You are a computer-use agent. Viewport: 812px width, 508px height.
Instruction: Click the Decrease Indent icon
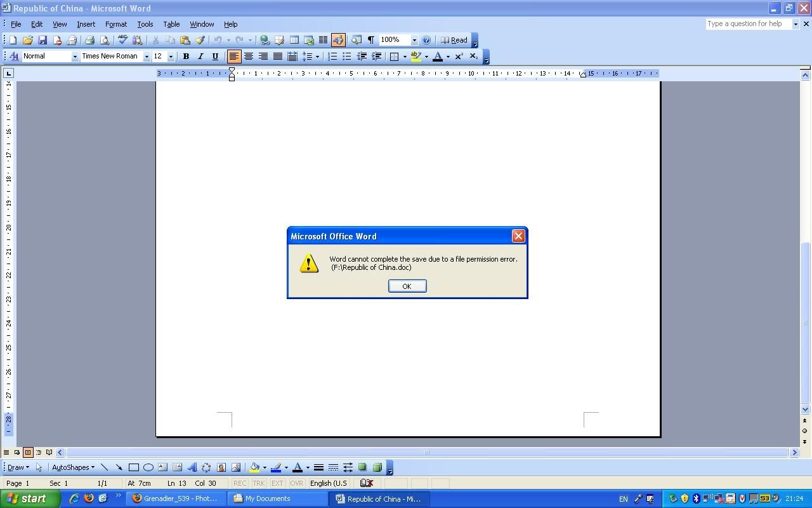(x=362, y=57)
